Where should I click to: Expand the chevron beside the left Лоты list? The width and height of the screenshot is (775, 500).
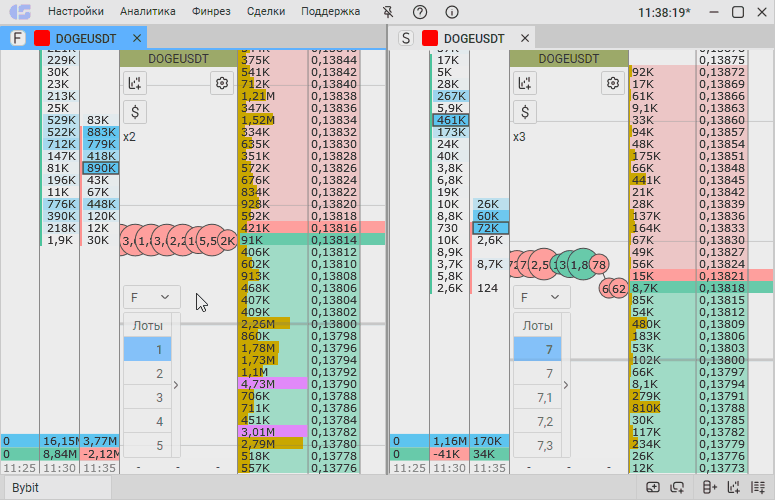coord(176,385)
